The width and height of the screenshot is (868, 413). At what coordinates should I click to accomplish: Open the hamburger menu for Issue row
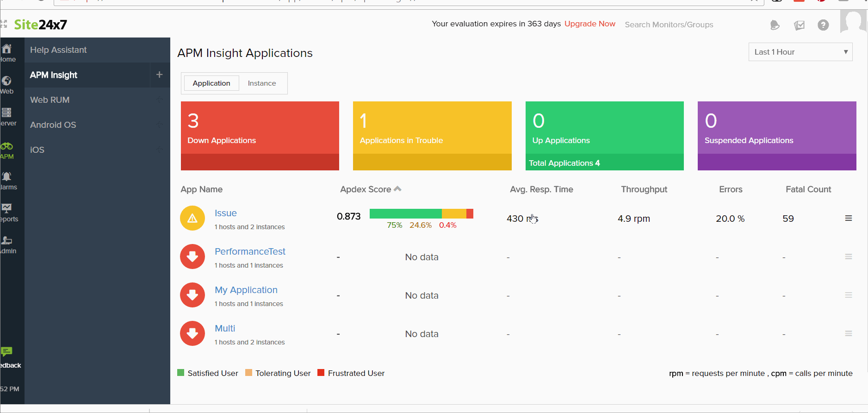click(x=849, y=218)
